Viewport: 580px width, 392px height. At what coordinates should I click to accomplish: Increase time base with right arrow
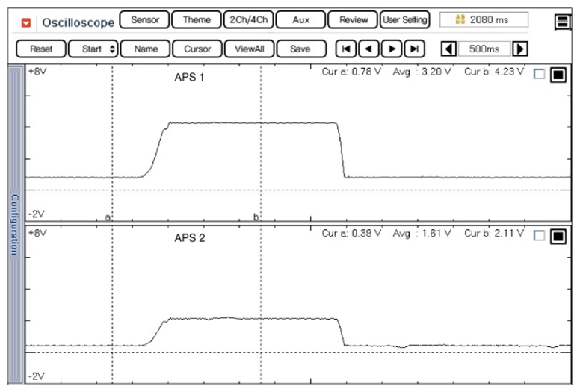coord(520,49)
